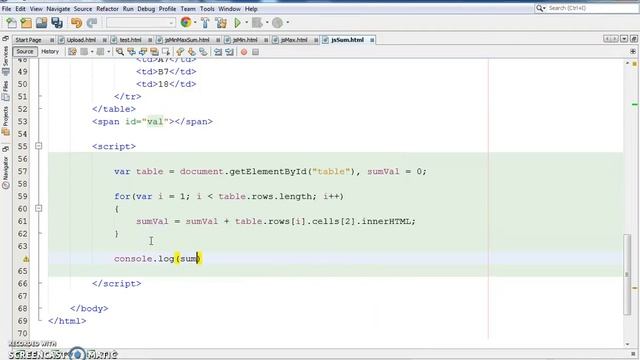
Task: Toggle Bookmark icon in editor toolbar
Action: pyautogui.click(x=203, y=52)
